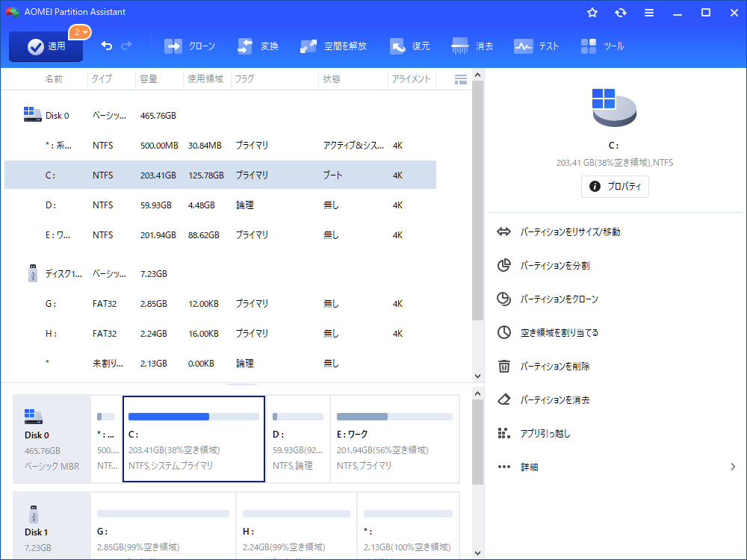Choose アプリ引っ越し action

pos(545,433)
